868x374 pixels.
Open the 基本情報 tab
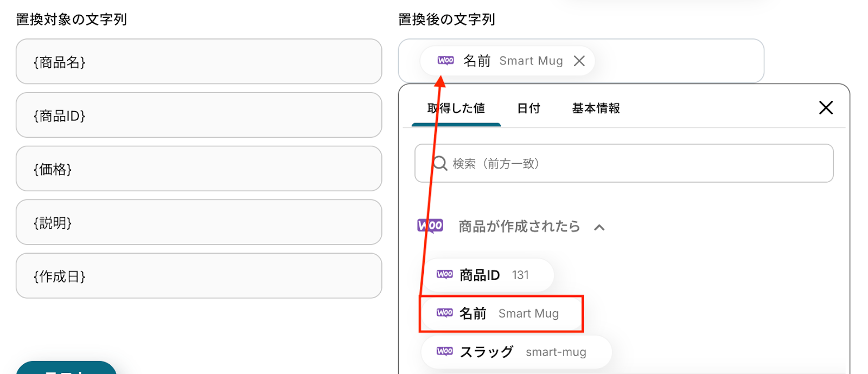596,108
